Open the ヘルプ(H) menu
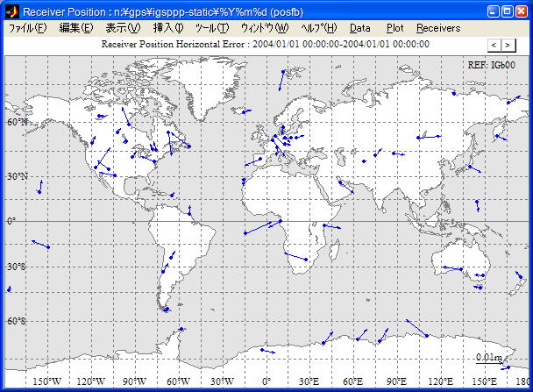This screenshot has height=392, width=533. pos(318,28)
